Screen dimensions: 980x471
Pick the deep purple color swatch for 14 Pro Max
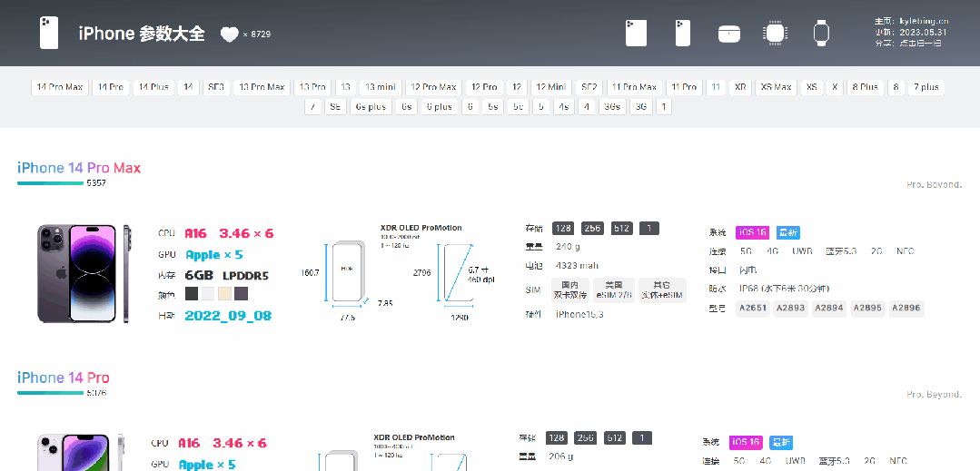click(242, 294)
